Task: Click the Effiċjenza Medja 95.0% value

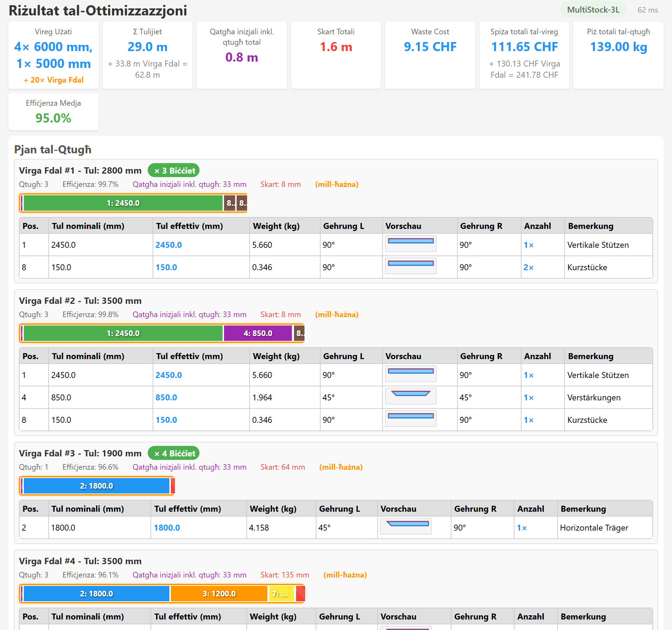Action: click(x=53, y=118)
